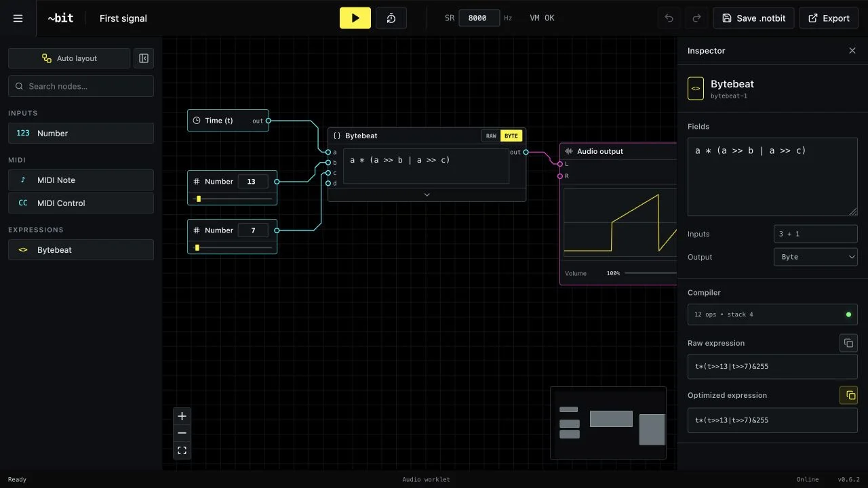Viewport: 868px width, 488px height.
Task: Close the Inspector panel
Action: click(852, 51)
